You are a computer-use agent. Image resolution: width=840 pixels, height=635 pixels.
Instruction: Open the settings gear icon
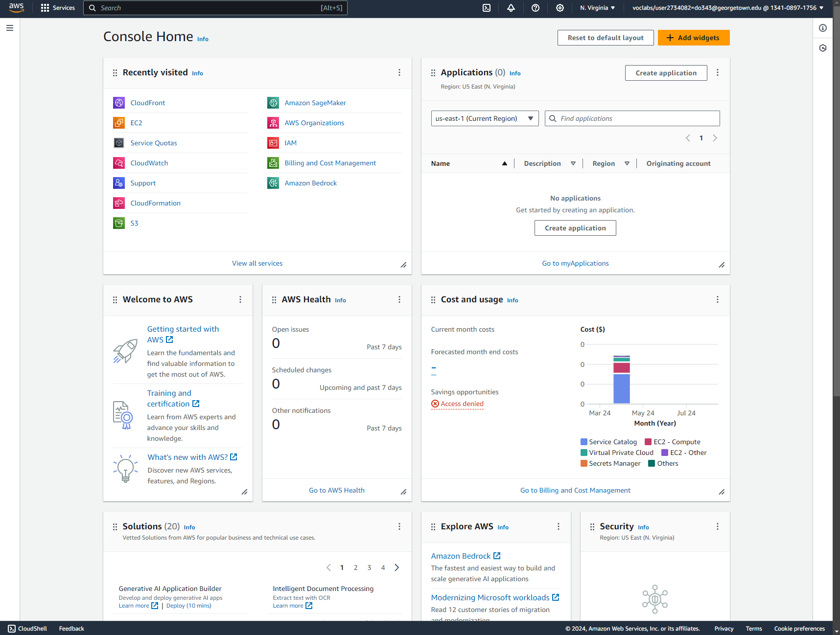tap(560, 8)
